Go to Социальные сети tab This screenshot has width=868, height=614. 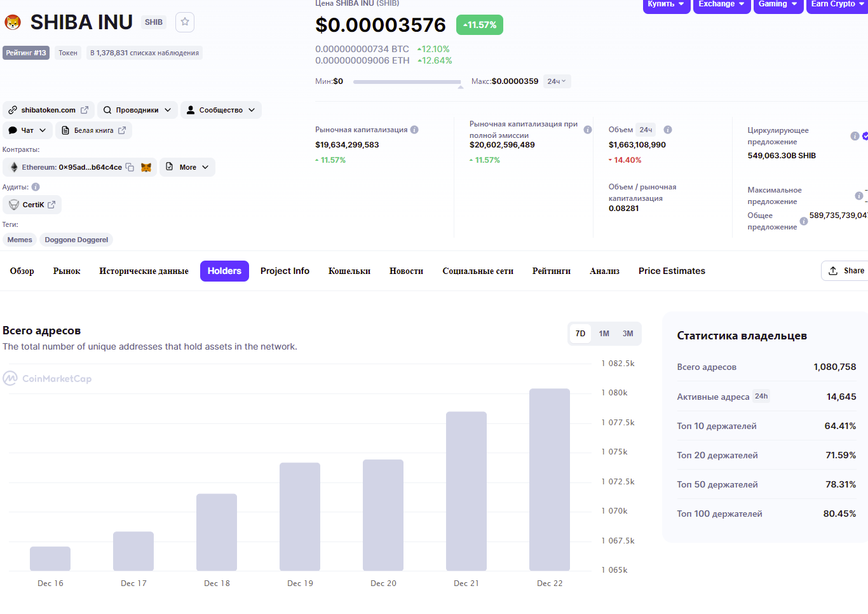pyautogui.click(x=478, y=271)
